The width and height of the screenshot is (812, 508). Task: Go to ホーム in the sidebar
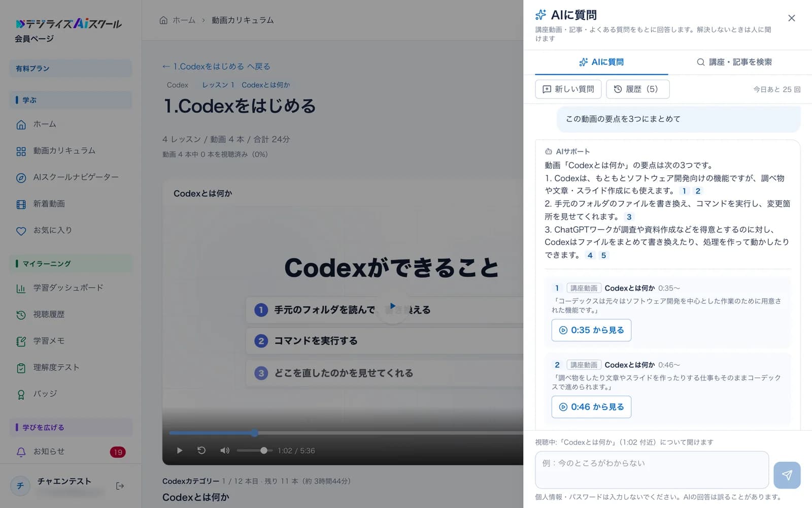click(71, 124)
